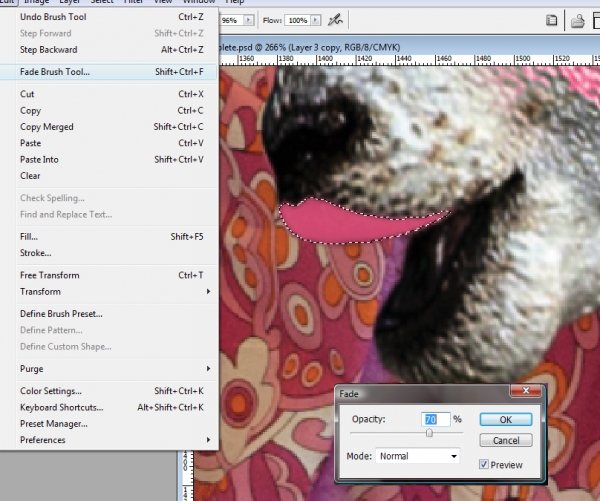Open the Mode dropdown set to Normal

coord(417,456)
